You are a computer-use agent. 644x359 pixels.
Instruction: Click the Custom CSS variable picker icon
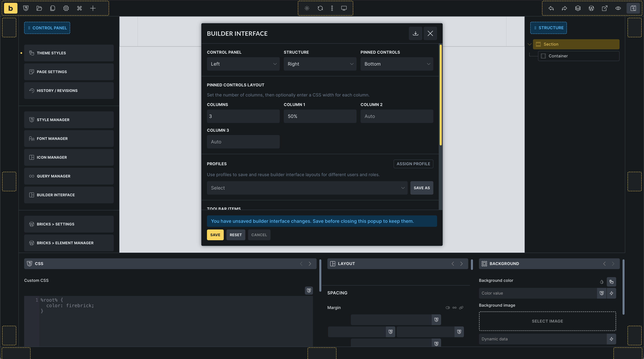309,290
